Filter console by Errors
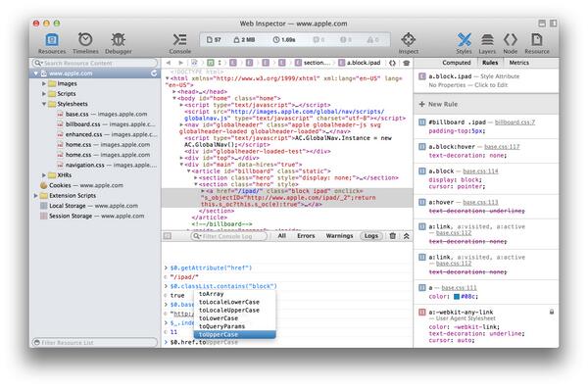The image size is (588, 388). click(306, 236)
